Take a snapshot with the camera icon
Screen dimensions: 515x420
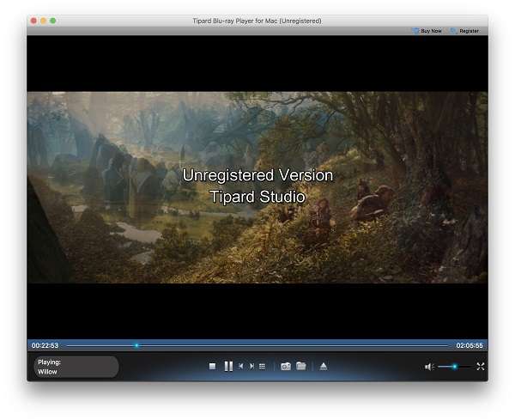[286, 366]
